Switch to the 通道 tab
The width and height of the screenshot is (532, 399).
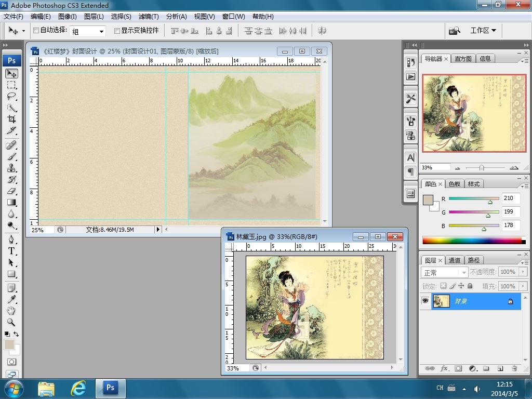point(454,260)
